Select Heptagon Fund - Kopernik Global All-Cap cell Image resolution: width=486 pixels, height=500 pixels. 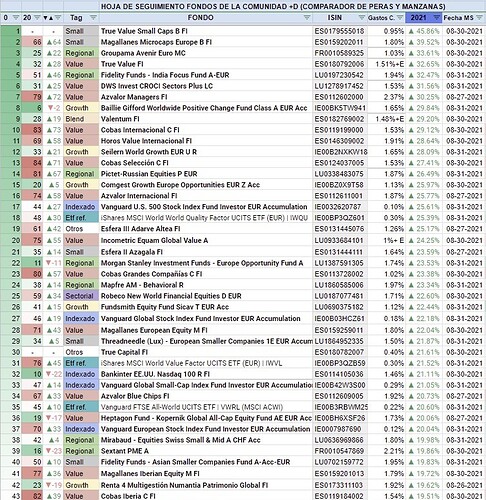(206, 418)
